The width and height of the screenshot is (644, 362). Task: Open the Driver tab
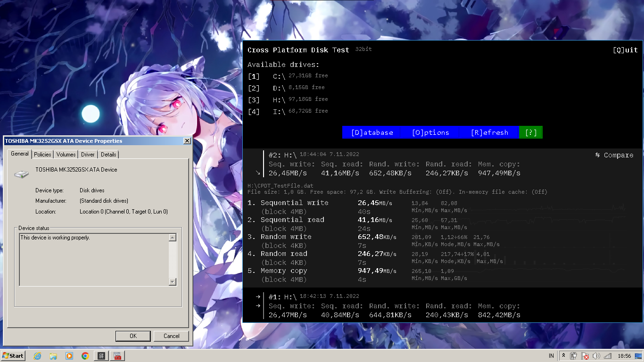[88, 154]
